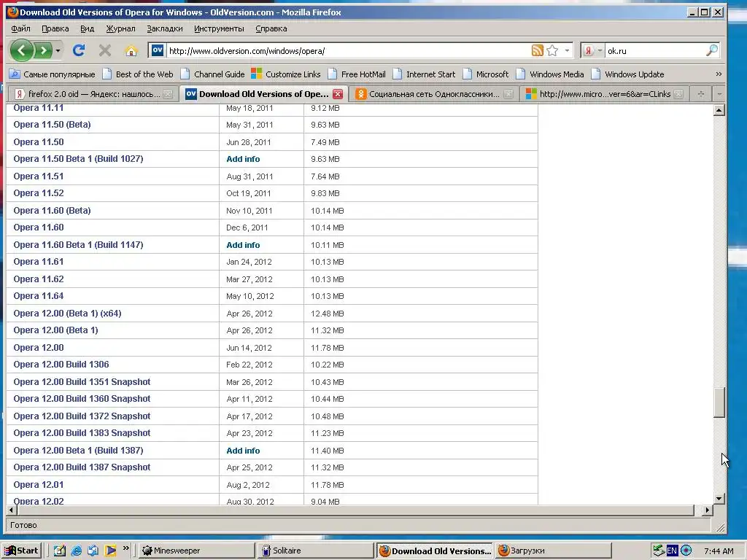Open a new tab with plus button
The image size is (747, 560).
click(700, 94)
